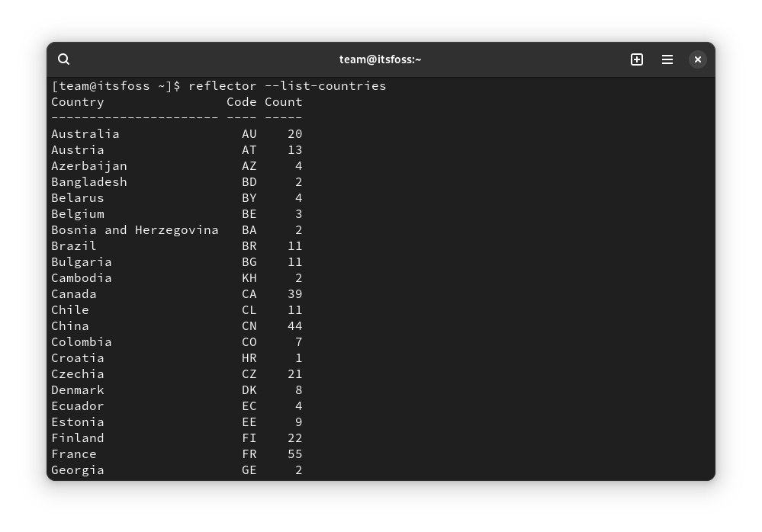Click the CO country code
The image size is (762, 532).
click(x=249, y=342)
